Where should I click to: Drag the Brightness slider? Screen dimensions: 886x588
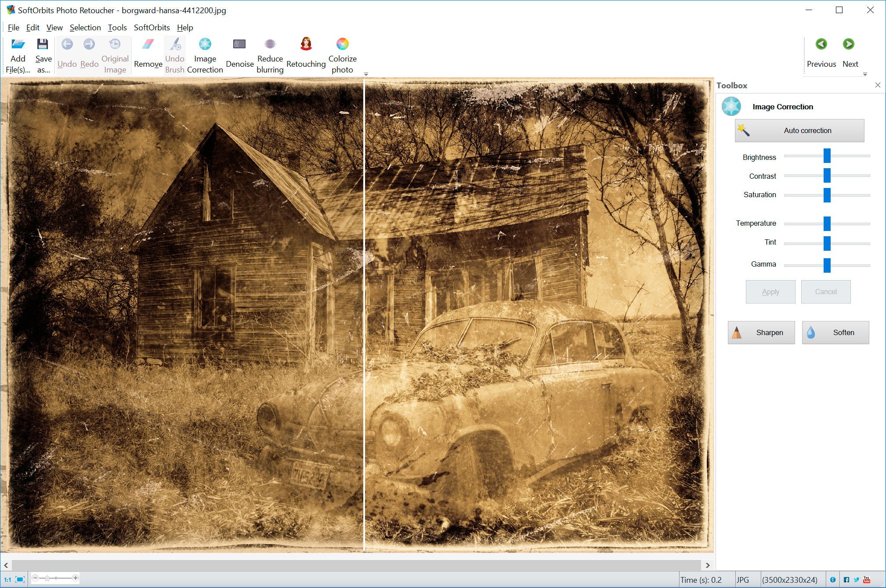tap(828, 156)
